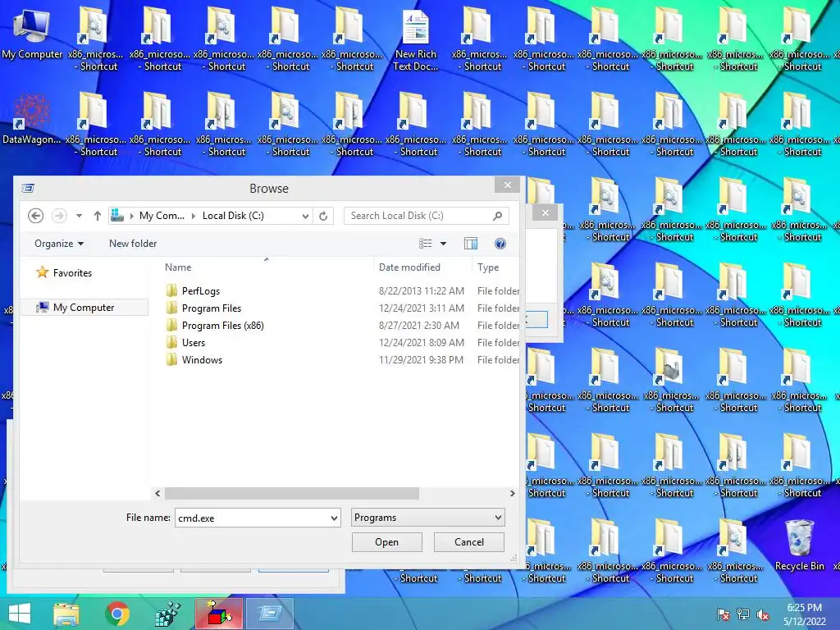Click the Browse dialog system menu icon
The height and width of the screenshot is (630, 840).
tap(28, 188)
